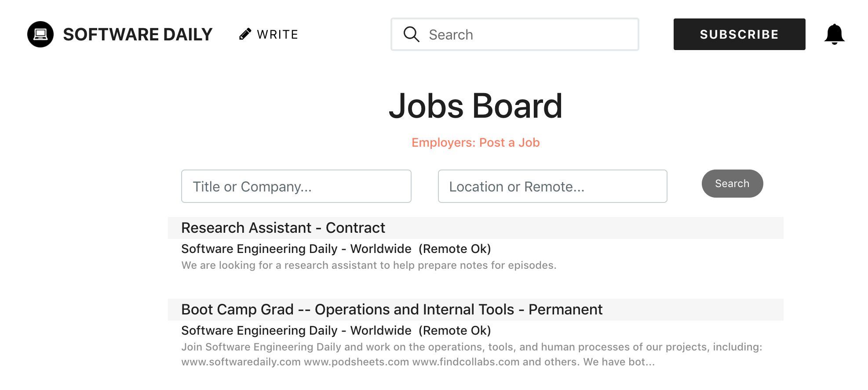Click the Research Assistant company and location line
868x390 pixels.
pyautogui.click(x=336, y=249)
